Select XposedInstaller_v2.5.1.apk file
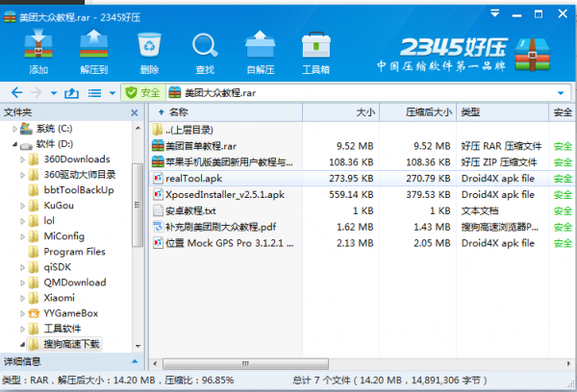This screenshot has height=392, width=577. (x=363, y=194)
